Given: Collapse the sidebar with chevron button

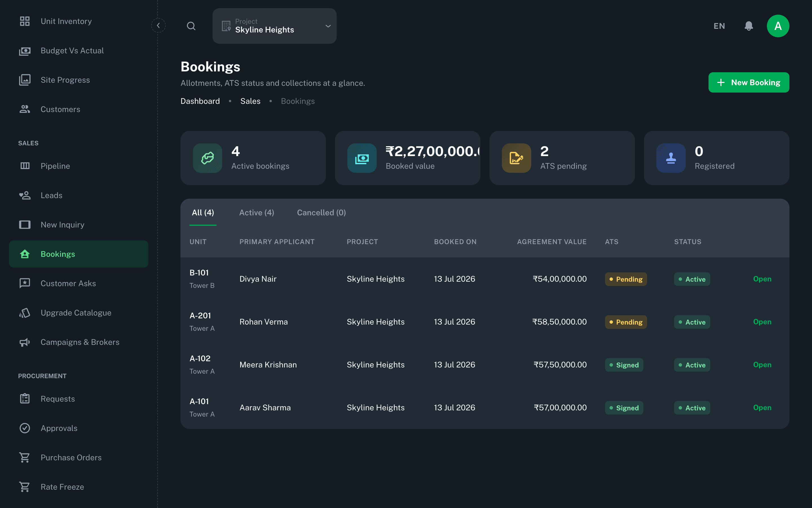Looking at the screenshot, I should tap(158, 25).
